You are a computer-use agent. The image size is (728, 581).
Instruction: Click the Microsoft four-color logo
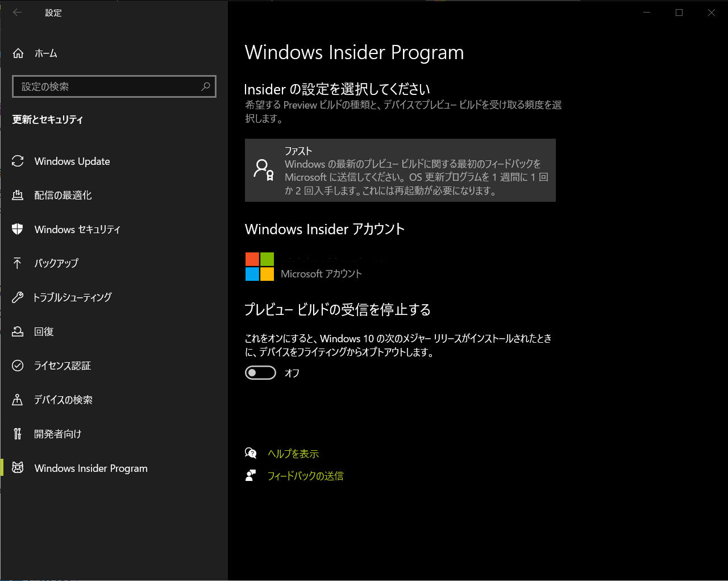click(x=260, y=267)
